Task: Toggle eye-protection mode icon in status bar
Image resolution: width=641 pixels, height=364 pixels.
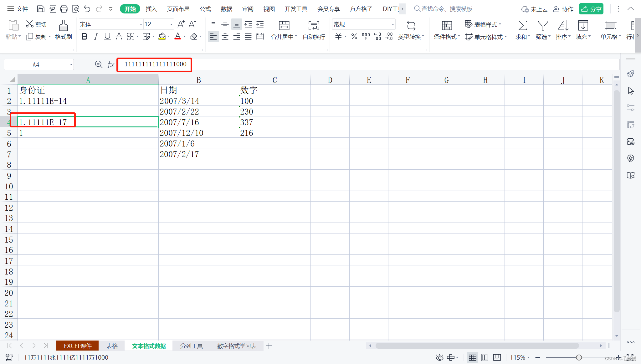Action: 439,357
